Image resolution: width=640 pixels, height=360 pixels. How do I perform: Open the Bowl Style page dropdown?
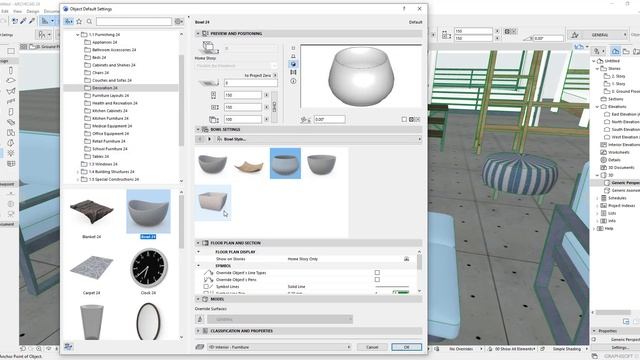[x=319, y=139]
